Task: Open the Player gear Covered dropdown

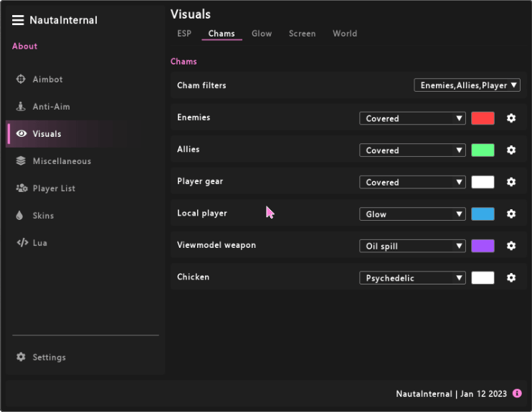Action: 412,182
